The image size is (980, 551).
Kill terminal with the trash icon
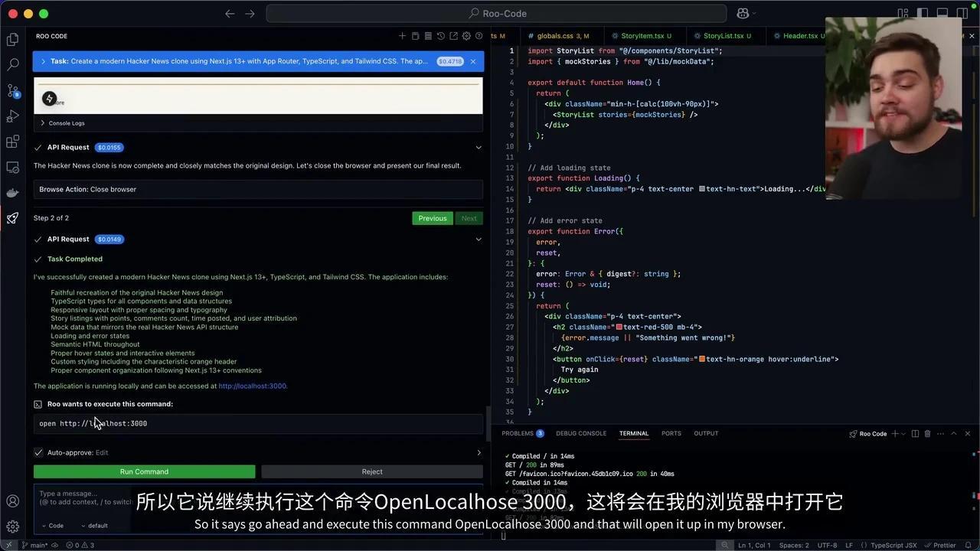click(927, 433)
